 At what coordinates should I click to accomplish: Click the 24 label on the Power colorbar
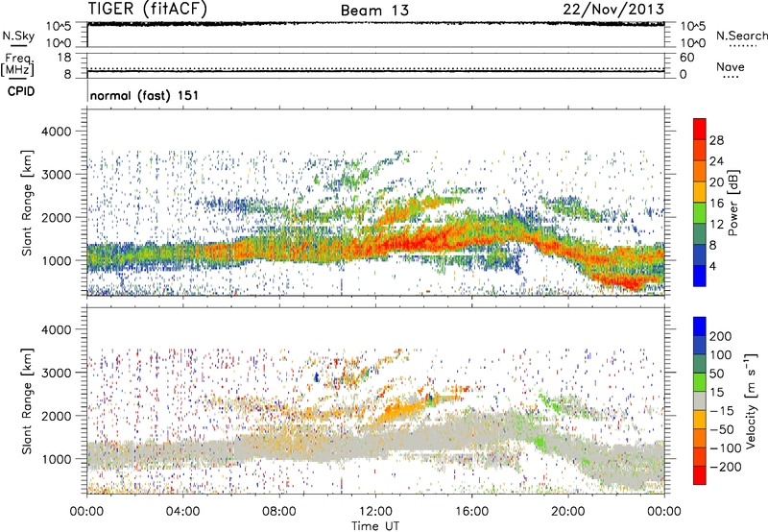click(x=716, y=161)
